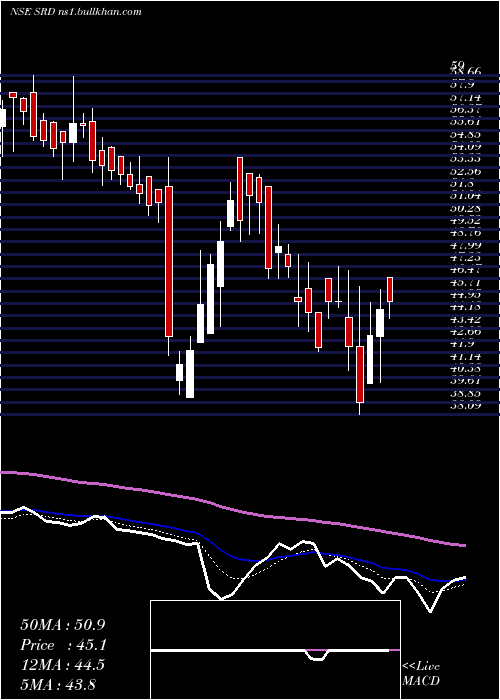500x700 pixels.
Task: Click the NSE SRD ns1.bullkhan.com title text
Action: [75, 12]
